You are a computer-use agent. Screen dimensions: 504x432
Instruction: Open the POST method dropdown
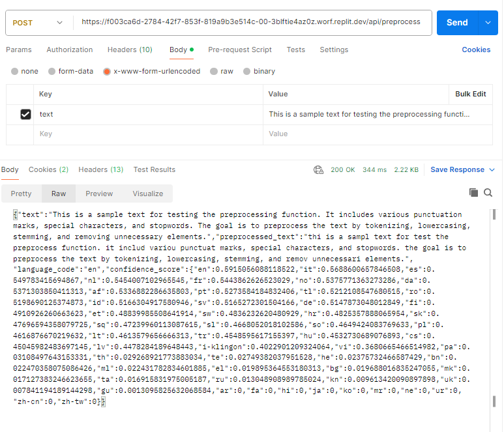click(x=38, y=23)
